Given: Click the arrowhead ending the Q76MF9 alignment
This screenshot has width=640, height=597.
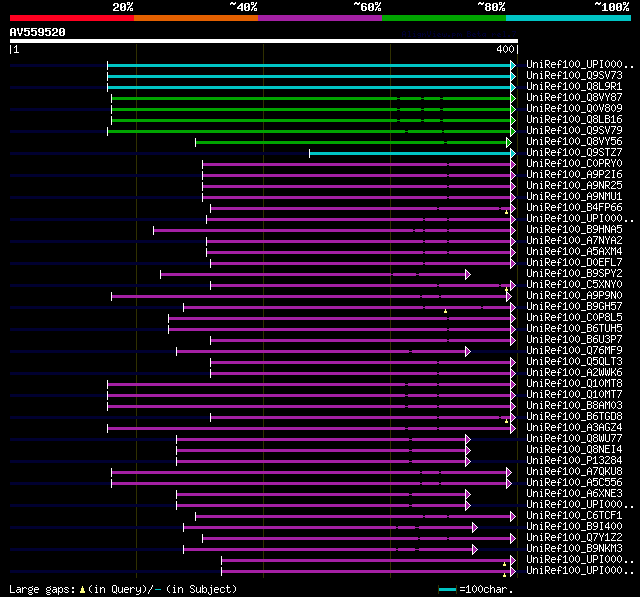Looking at the screenshot, I should click(x=468, y=352).
